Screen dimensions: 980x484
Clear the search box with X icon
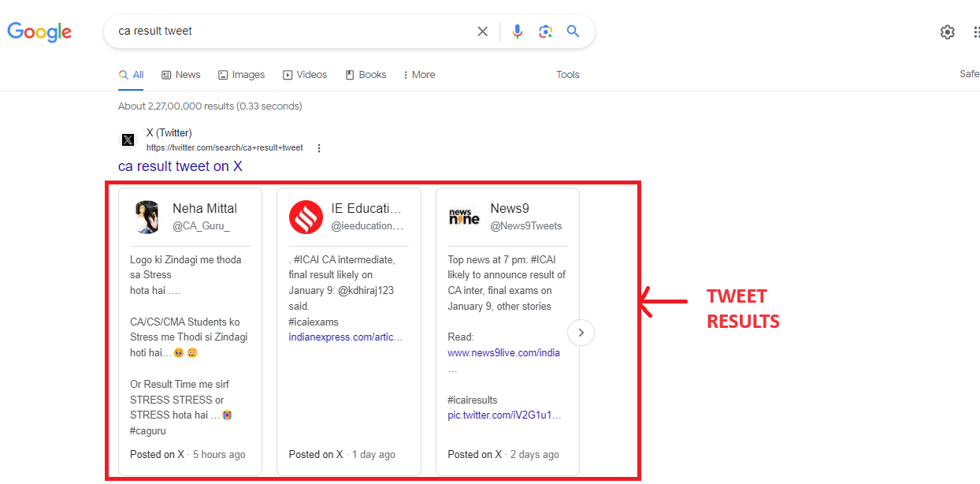point(482,32)
